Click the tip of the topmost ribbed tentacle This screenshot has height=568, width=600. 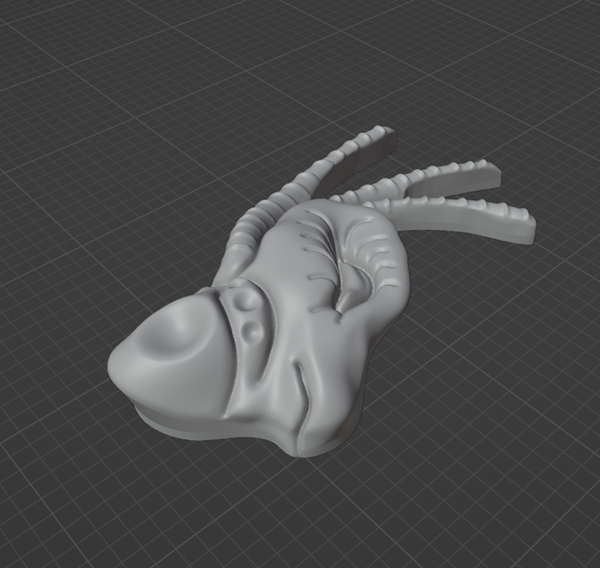point(383,138)
